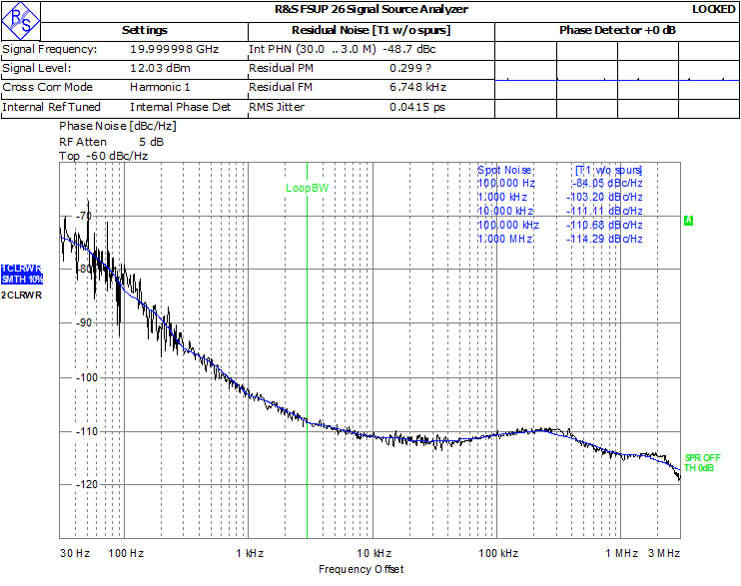Click the Spot Noise table heading

coord(505,170)
